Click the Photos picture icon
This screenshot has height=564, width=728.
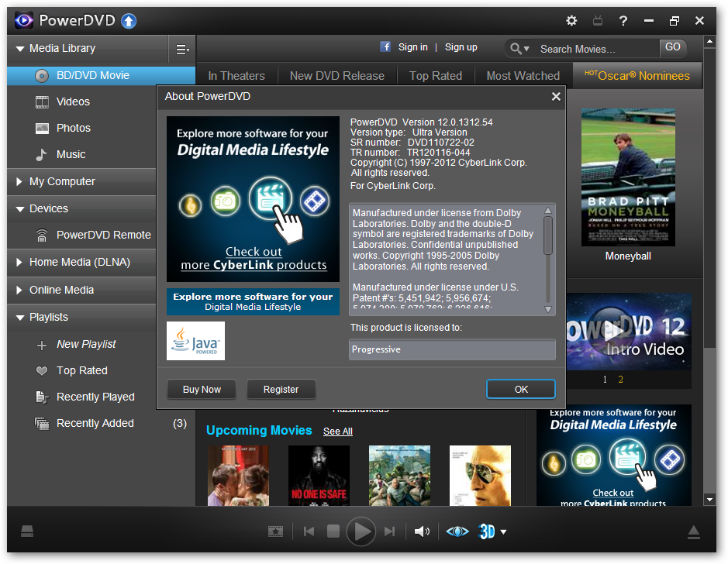click(42, 129)
